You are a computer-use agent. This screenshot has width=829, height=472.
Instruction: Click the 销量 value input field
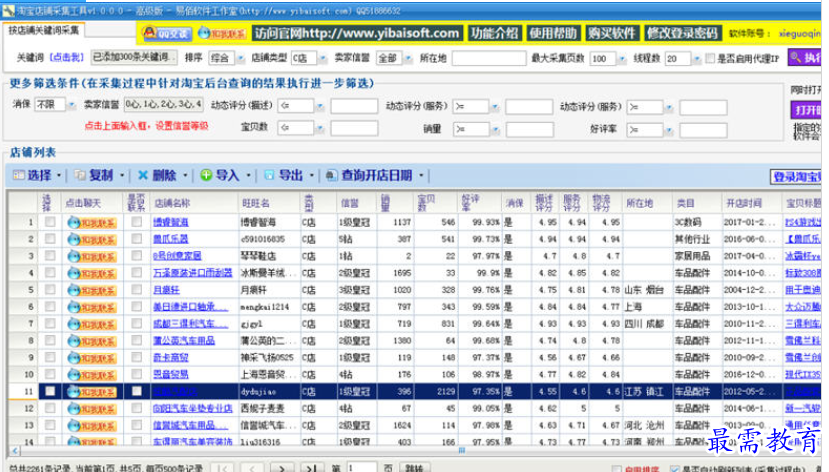pos(530,129)
